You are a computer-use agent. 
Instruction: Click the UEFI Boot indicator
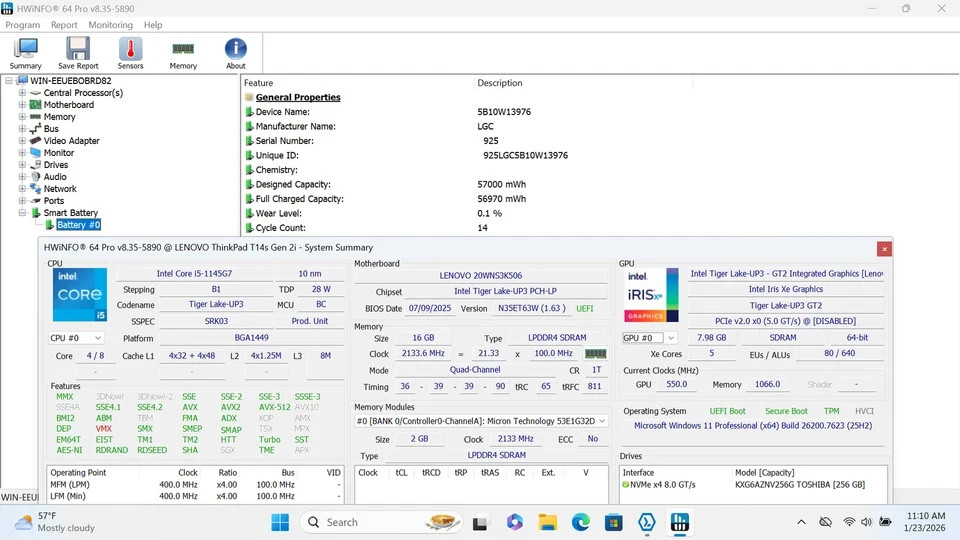pyautogui.click(x=727, y=411)
